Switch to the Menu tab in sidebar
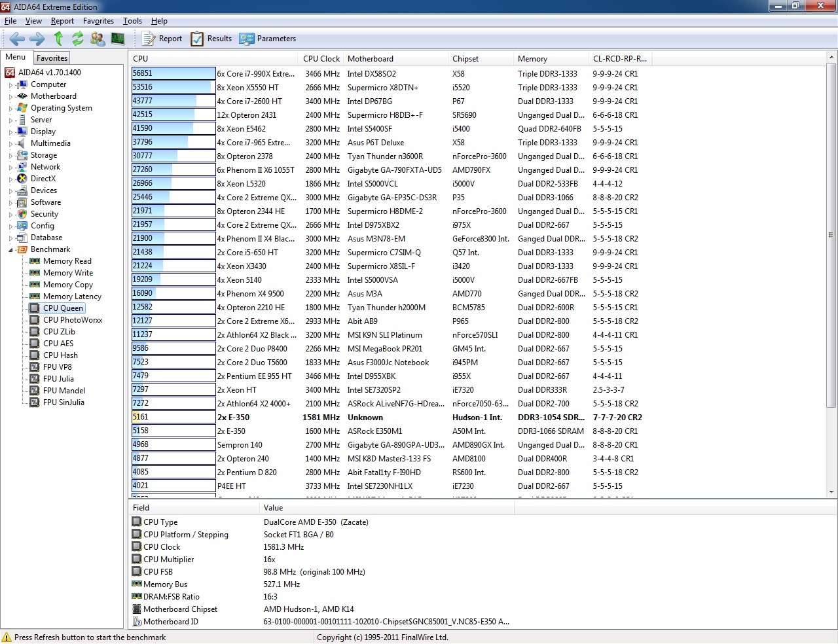The image size is (838, 644). [16, 57]
